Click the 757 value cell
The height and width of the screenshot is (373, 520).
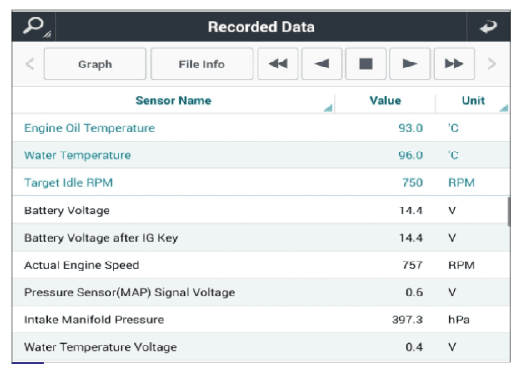(412, 265)
